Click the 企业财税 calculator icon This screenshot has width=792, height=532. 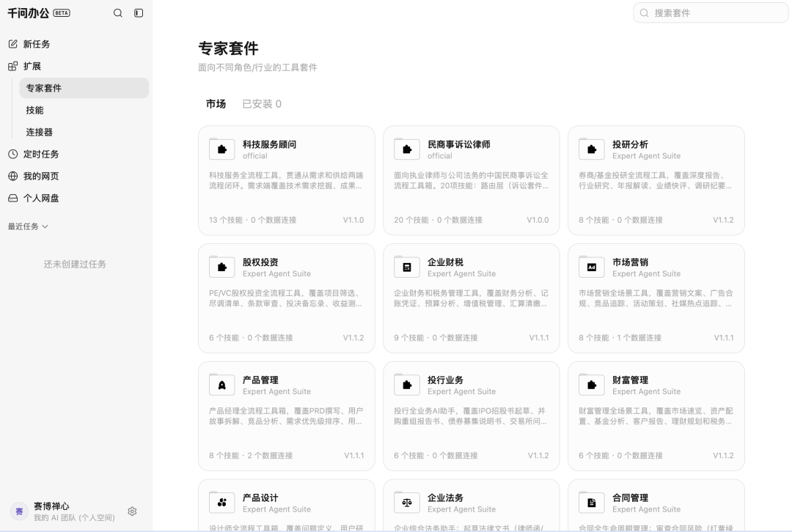pos(406,267)
